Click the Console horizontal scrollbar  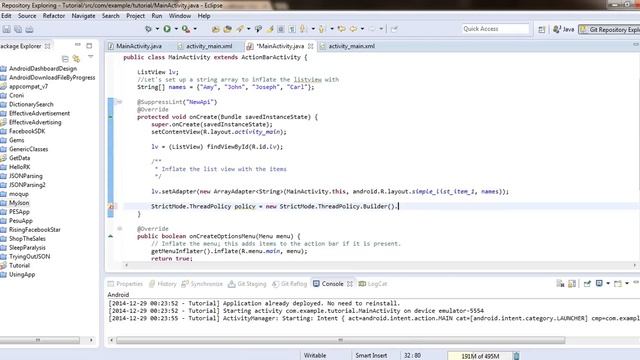pyautogui.click(x=340, y=340)
